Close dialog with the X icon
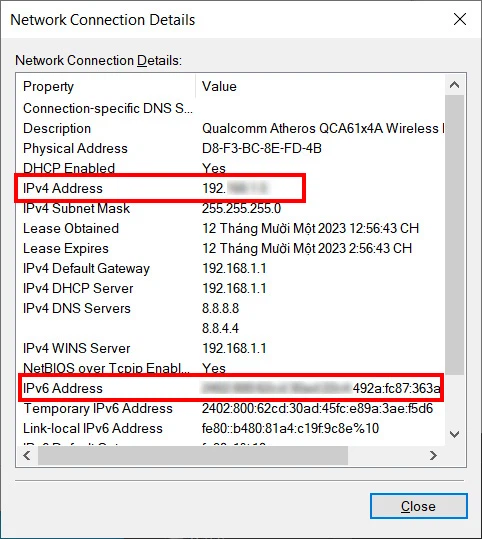This screenshot has height=539, width=482. point(460,19)
